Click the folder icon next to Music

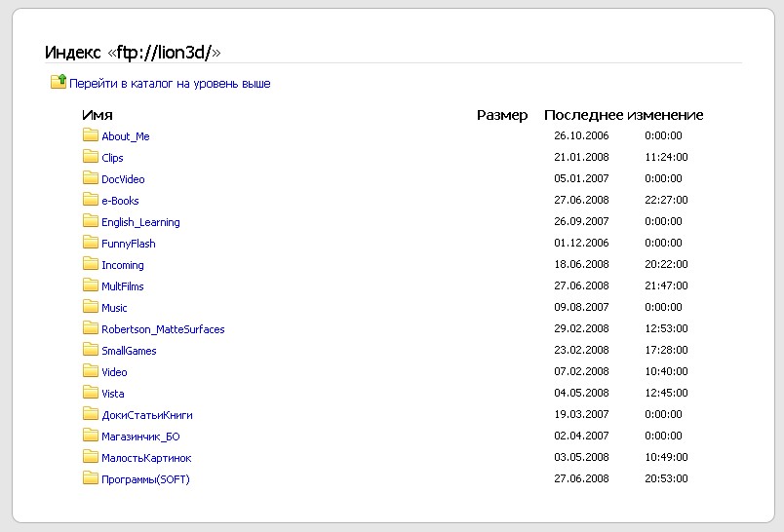pos(91,308)
